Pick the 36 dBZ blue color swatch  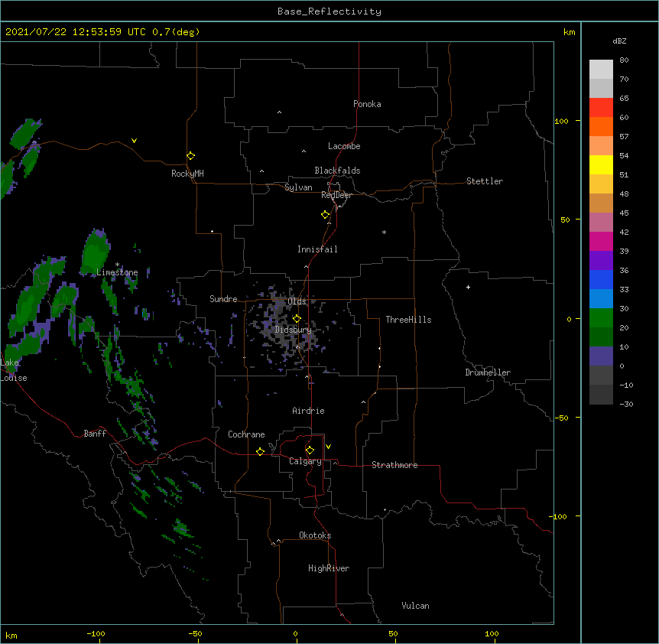pyautogui.click(x=601, y=279)
